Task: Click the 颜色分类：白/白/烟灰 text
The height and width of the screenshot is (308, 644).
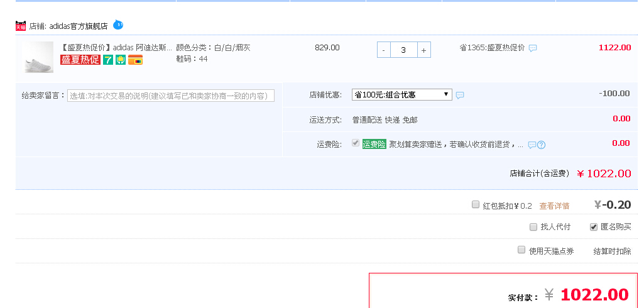Action: [213, 48]
